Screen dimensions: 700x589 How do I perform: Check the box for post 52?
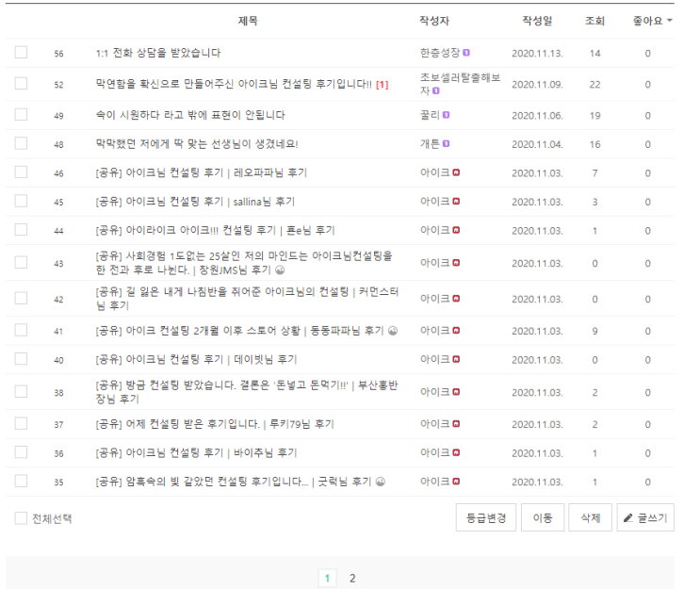[21, 84]
